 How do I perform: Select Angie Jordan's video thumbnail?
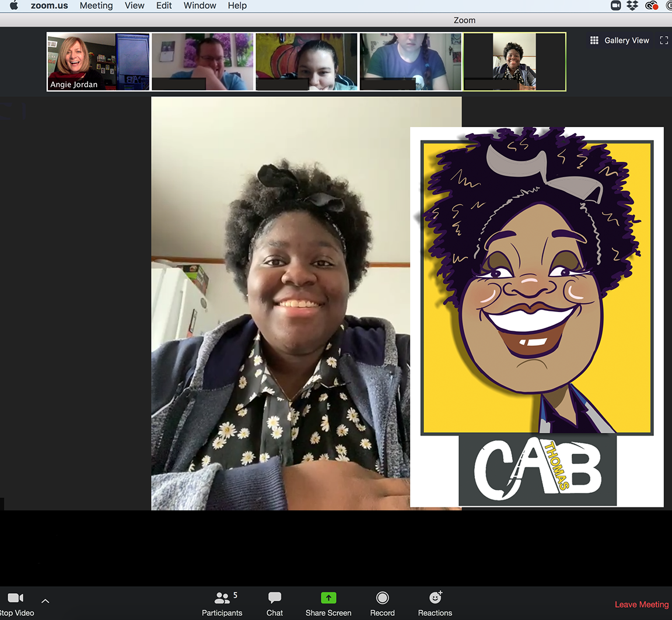(98, 62)
